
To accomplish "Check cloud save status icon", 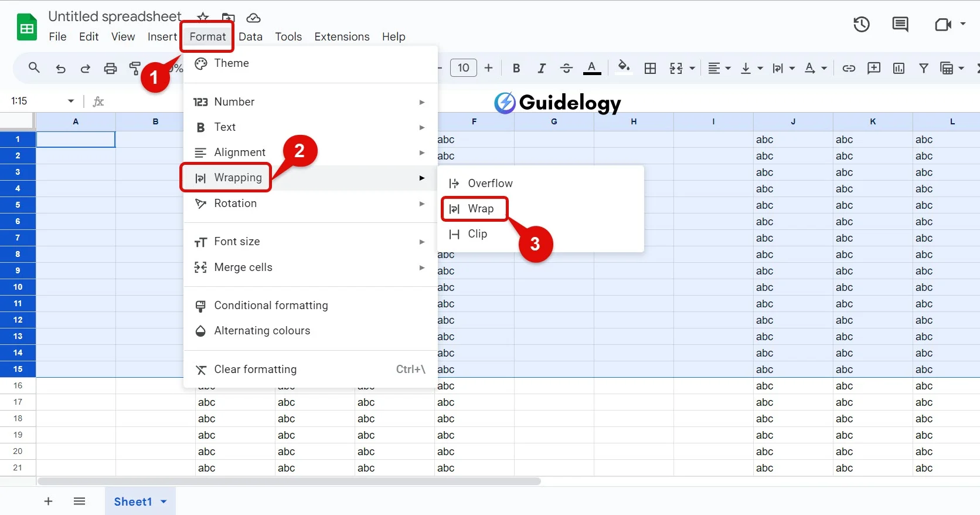I will 253,18.
